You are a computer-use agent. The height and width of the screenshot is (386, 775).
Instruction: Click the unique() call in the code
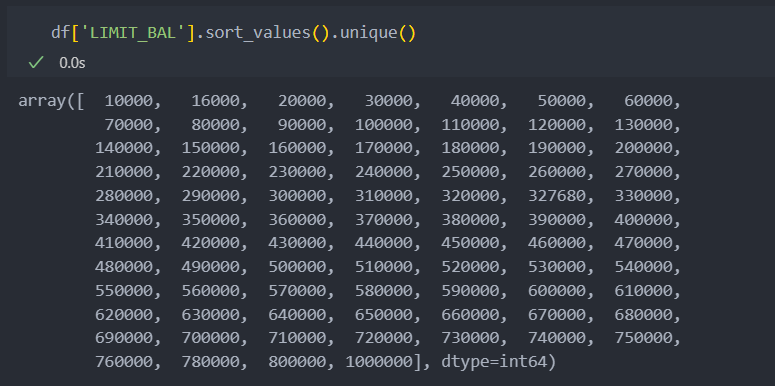point(378,33)
